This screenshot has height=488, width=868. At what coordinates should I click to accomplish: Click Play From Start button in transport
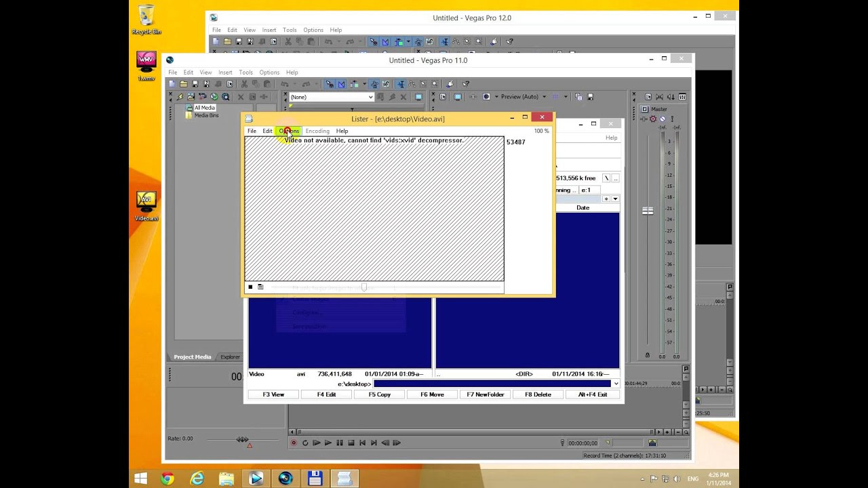coord(317,443)
